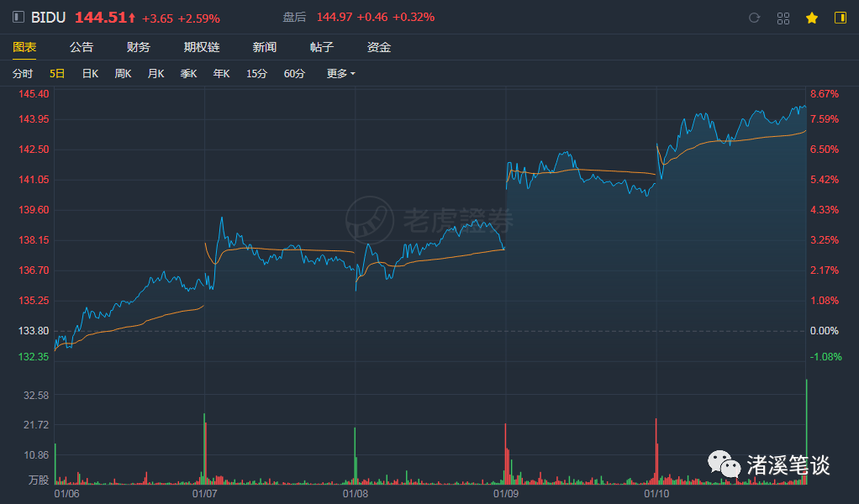Image resolution: width=859 pixels, height=504 pixels.
Task: Click the 145.40 price axis label
Action: coord(34,93)
